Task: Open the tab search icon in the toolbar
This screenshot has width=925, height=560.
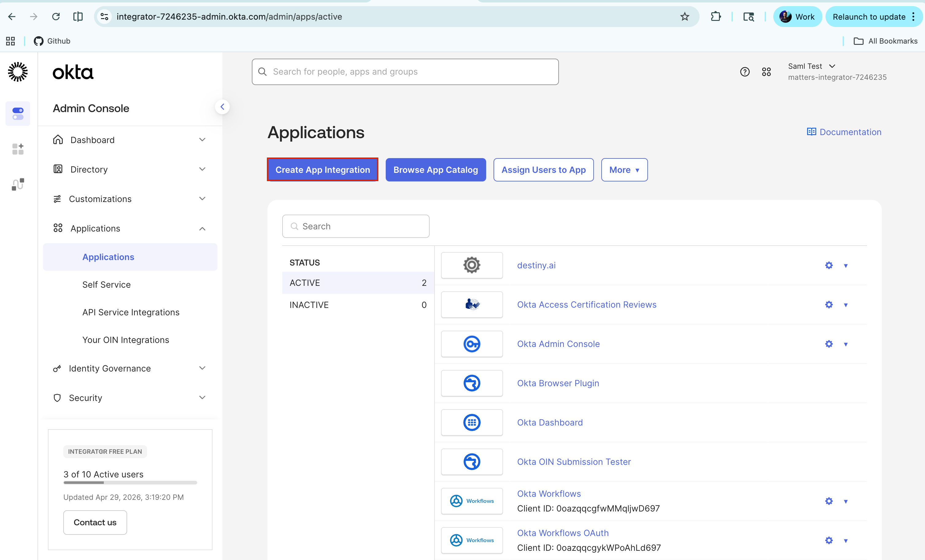Action: coord(748,17)
